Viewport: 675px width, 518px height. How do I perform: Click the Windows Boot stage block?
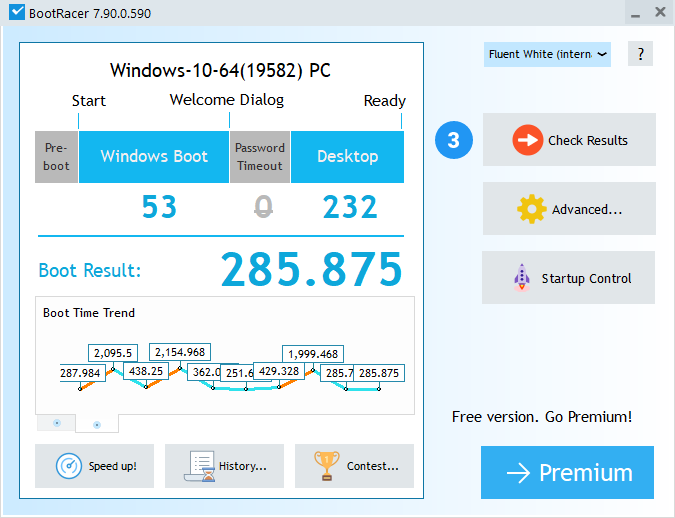coord(154,156)
